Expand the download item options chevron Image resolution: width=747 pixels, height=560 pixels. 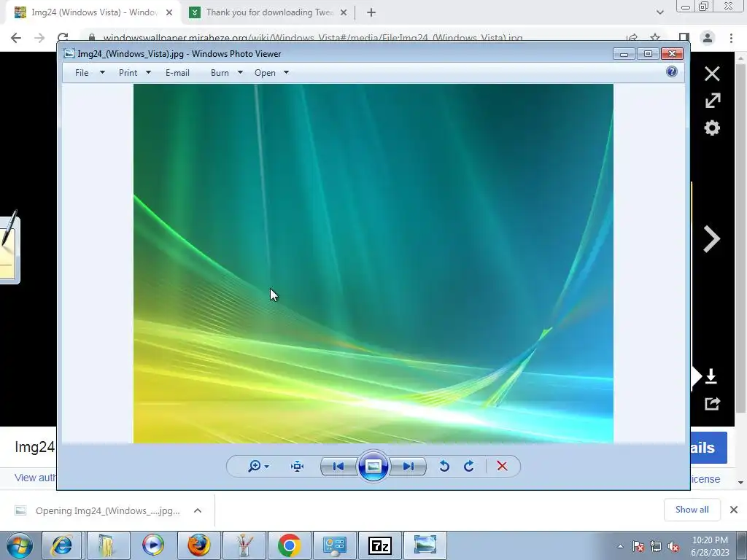198,511
